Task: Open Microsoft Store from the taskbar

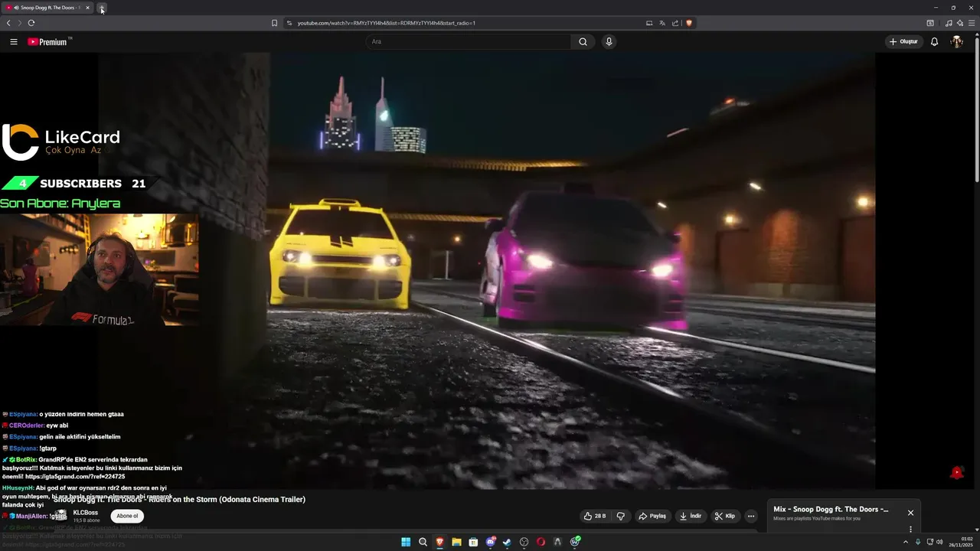Action: pos(473,542)
